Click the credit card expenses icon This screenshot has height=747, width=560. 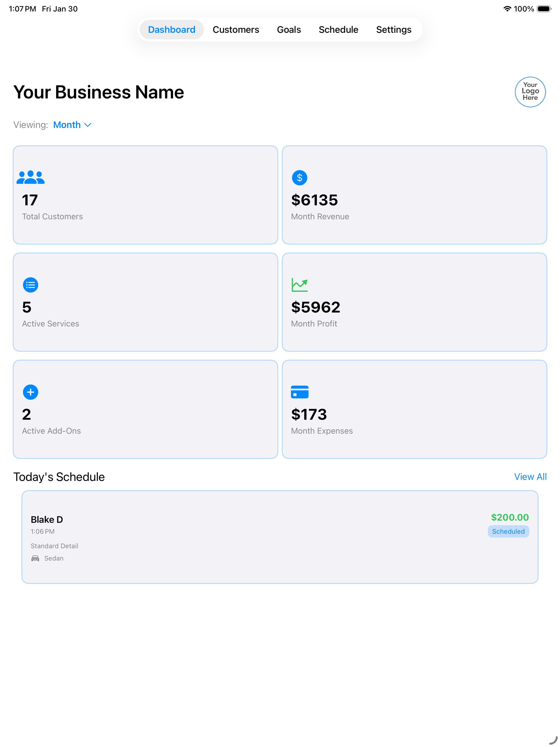pos(300,392)
